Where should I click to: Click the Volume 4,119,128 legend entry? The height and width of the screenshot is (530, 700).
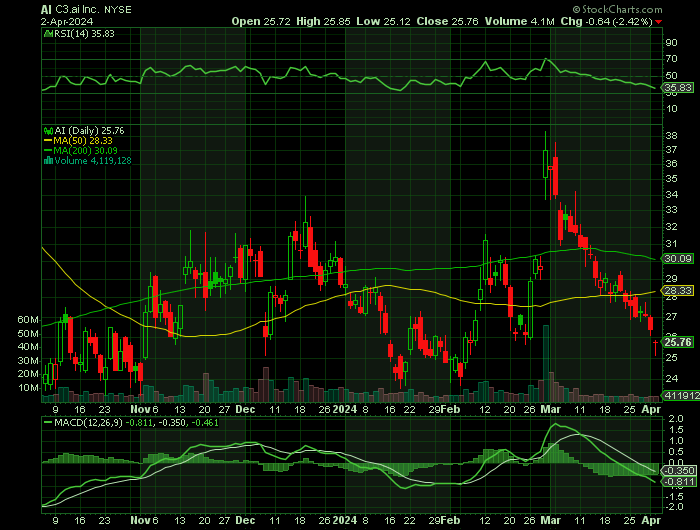(x=93, y=161)
